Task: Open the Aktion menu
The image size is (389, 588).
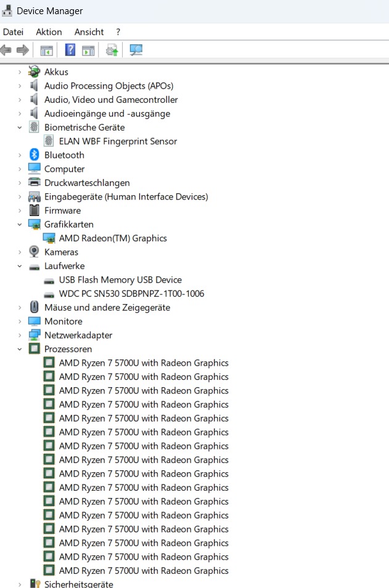Action: 49,32
